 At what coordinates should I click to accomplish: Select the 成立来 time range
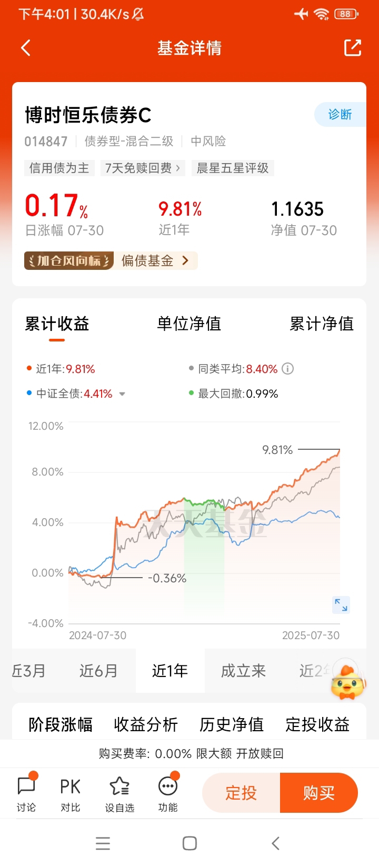(243, 671)
